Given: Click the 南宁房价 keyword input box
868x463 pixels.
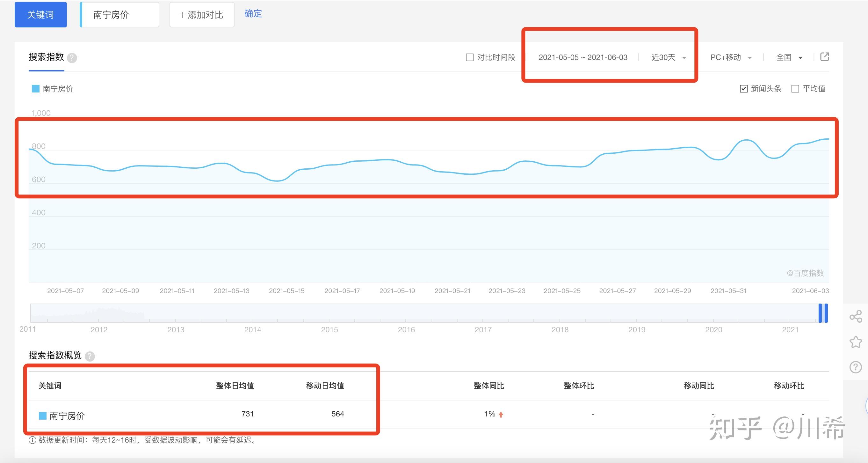Looking at the screenshot, I should 119,14.
